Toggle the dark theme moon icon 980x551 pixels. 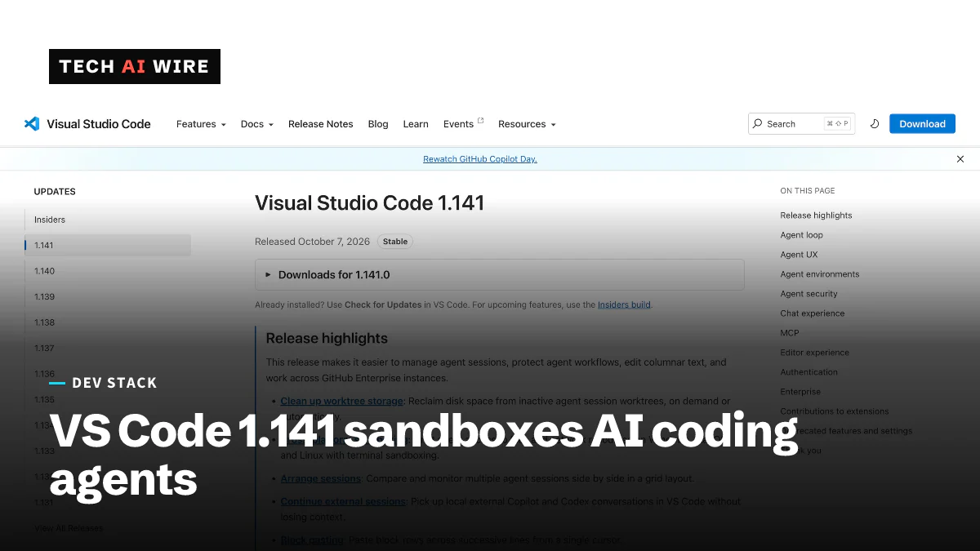pyautogui.click(x=875, y=124)
